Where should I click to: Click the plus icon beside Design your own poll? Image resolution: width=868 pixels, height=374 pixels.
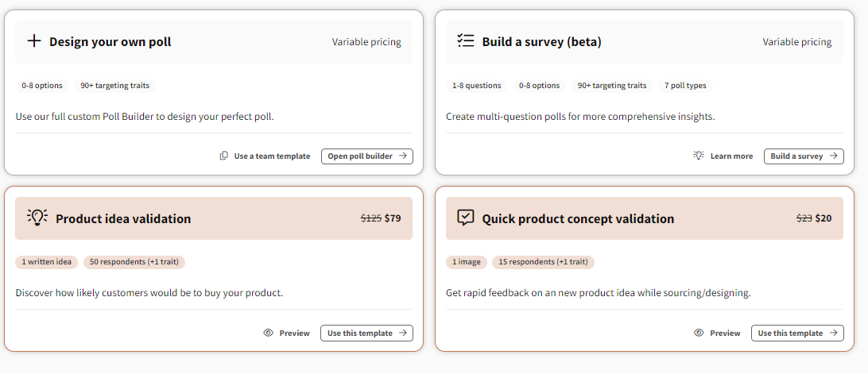(34, 41)
